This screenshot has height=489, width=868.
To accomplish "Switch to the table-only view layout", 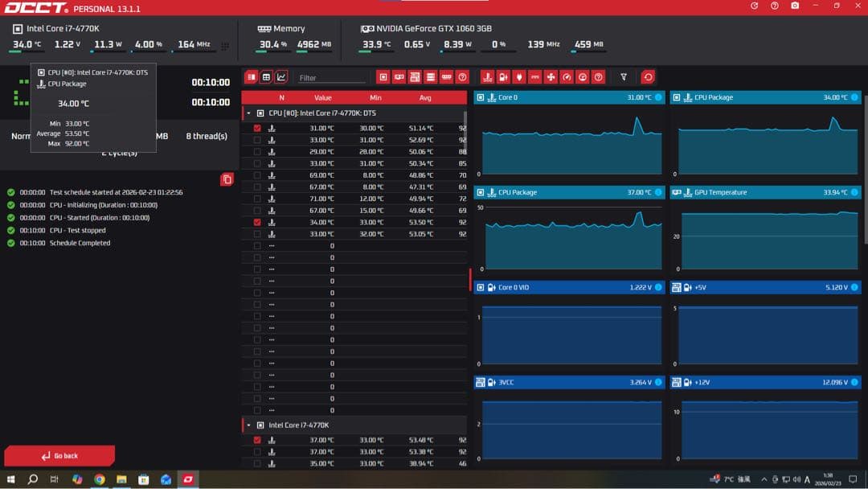I will 266,77.
